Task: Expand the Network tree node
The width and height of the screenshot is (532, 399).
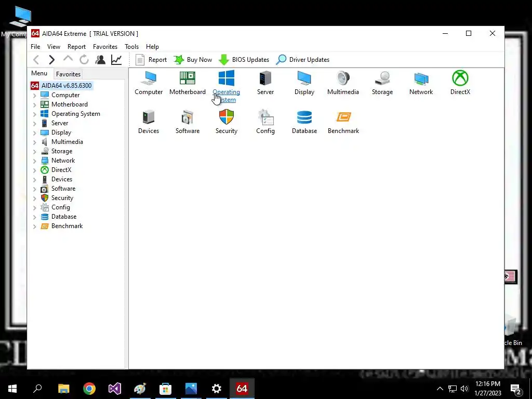Action: 35,161
